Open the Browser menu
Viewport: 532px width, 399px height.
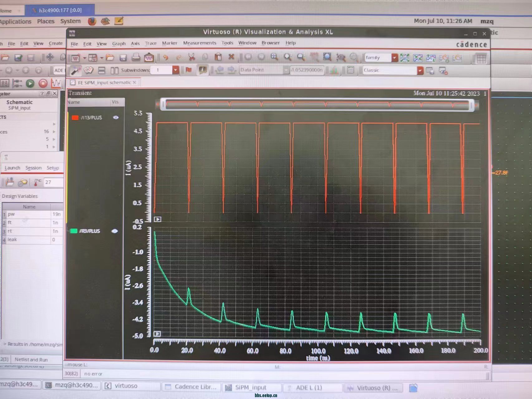(270, 43)
